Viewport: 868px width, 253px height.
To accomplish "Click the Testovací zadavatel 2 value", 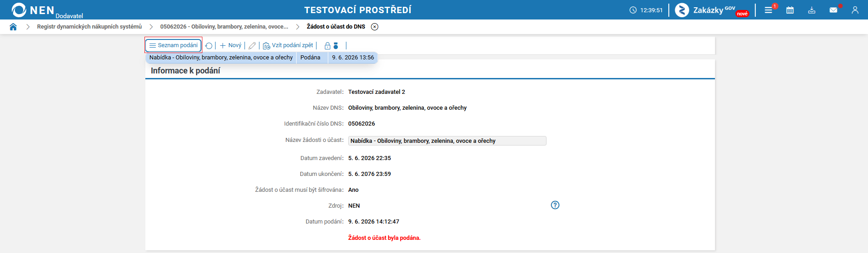I will click(377, 92).
